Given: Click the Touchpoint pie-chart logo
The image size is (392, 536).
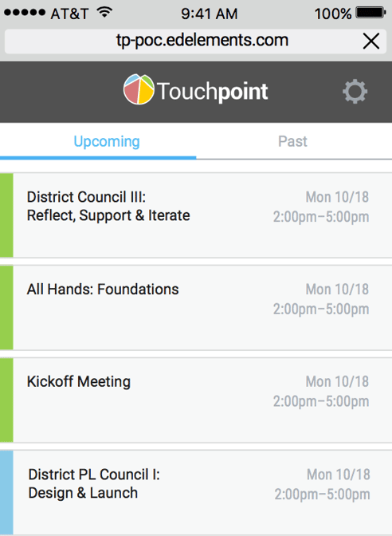Looking at the screenshot, I should [x=139, y=89].
